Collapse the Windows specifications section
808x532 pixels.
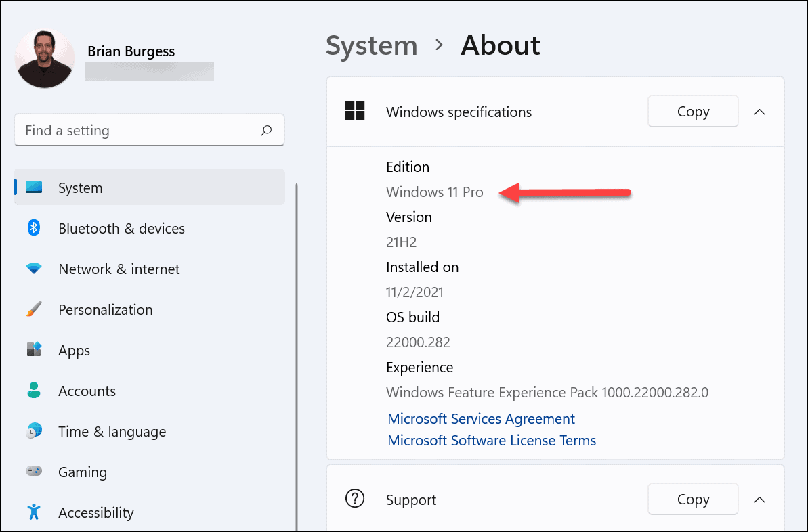(760, 112)
